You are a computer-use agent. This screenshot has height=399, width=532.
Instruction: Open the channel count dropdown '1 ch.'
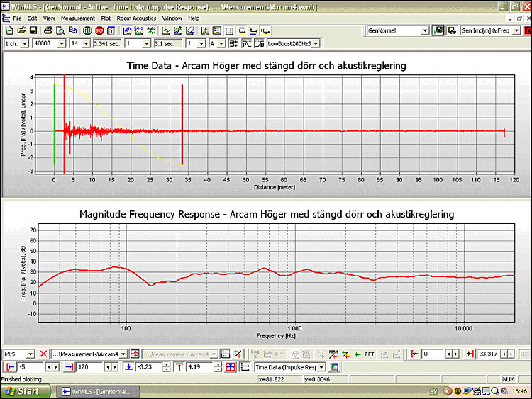tap(25, 44)
